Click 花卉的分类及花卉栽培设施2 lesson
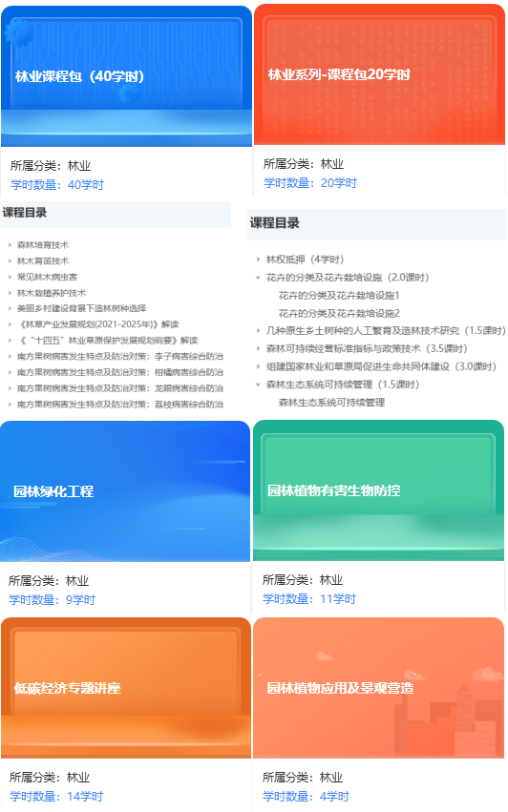Viewport: 508px width, 812px height. pos(339,313)
